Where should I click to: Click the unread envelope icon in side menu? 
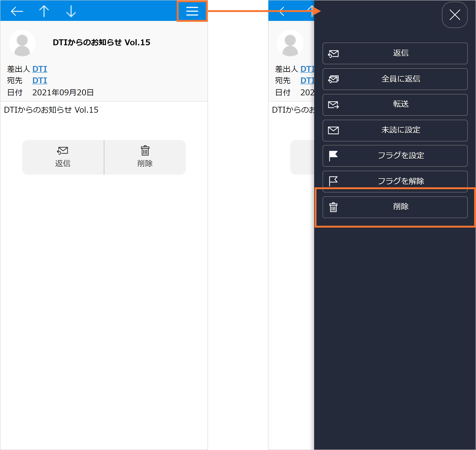pyautogui.click(x=333, y=130)
